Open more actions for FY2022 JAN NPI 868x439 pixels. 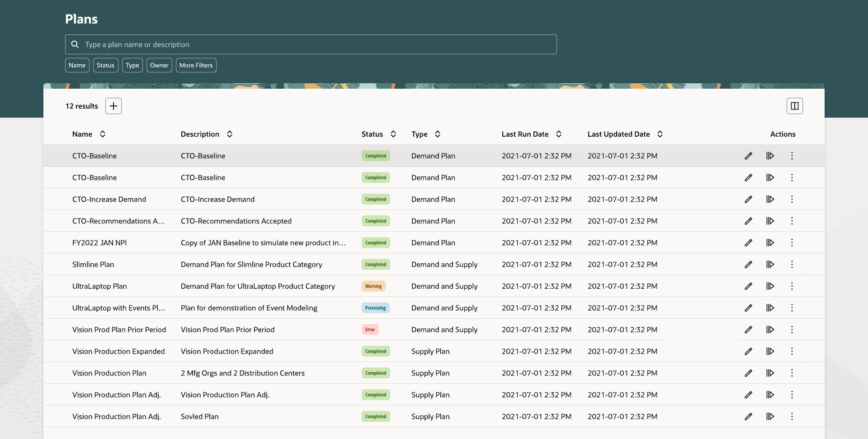792,243
